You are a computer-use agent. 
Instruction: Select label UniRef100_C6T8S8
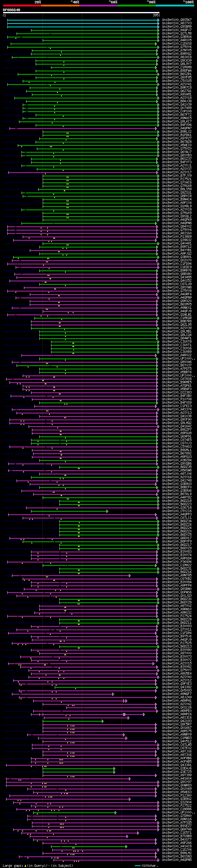click(177, 379)
